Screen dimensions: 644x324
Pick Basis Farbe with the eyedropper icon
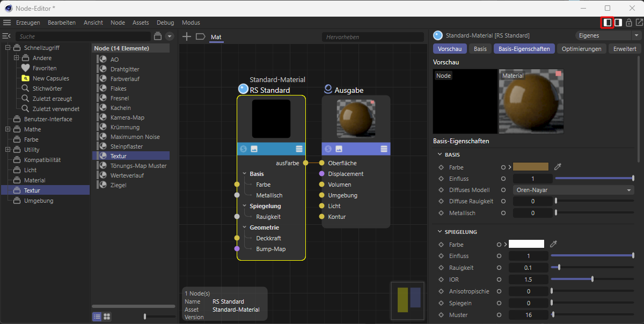[558, 167]
